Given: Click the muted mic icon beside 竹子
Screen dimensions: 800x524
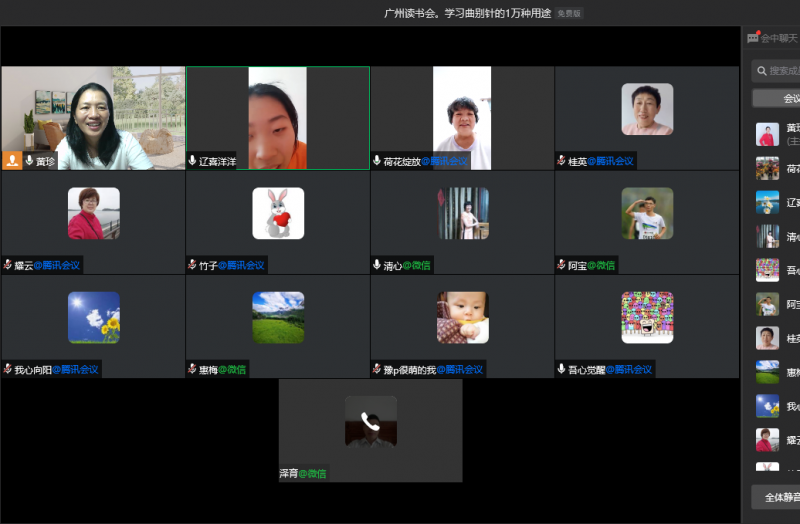Looking at the screenshot, I should [192, 265].
